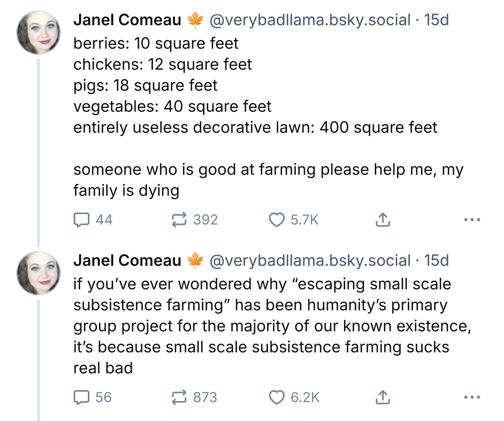Like the post with 6.2K likes

pos(294,398)
